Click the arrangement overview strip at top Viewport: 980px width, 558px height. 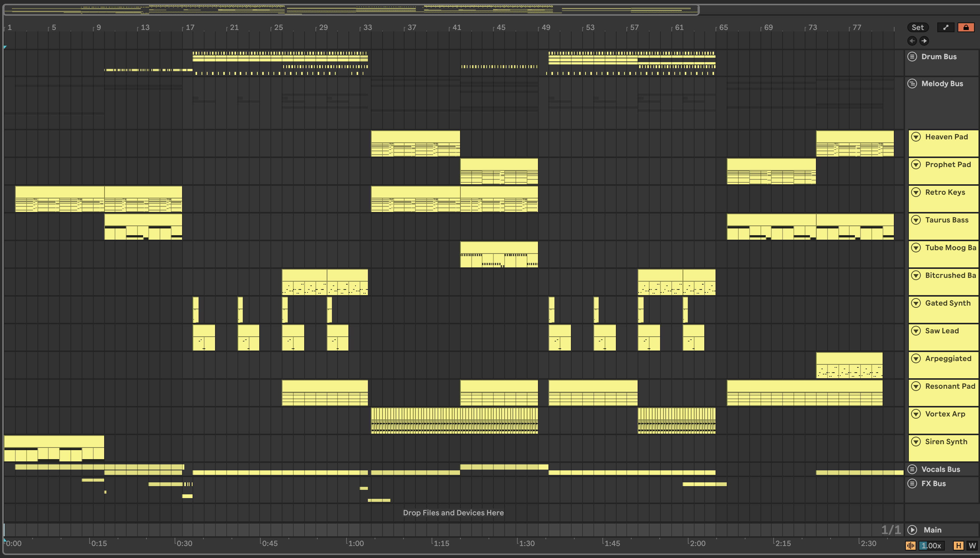click(x=351, y=9)
